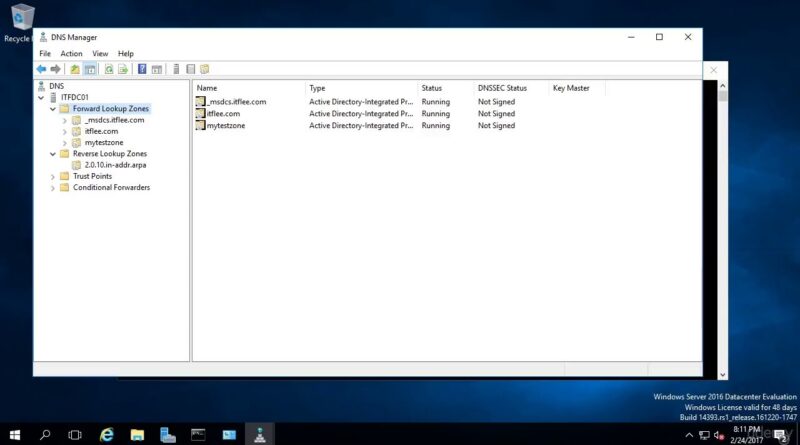This screenshot has width=800, height=445.
Task: Open taskbar Search
Action: (x=45, y=435)
